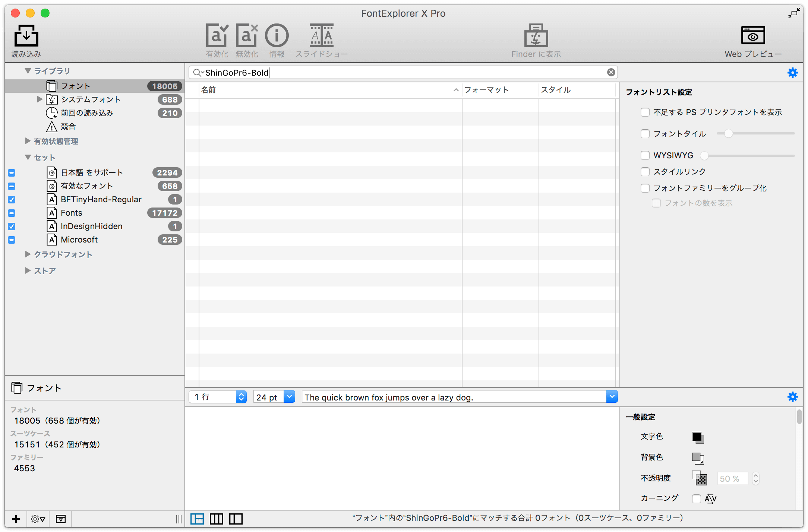This screenshot has width=808, height=532.
Task: Select the 有効なフォント set
Action: (95, 186)
